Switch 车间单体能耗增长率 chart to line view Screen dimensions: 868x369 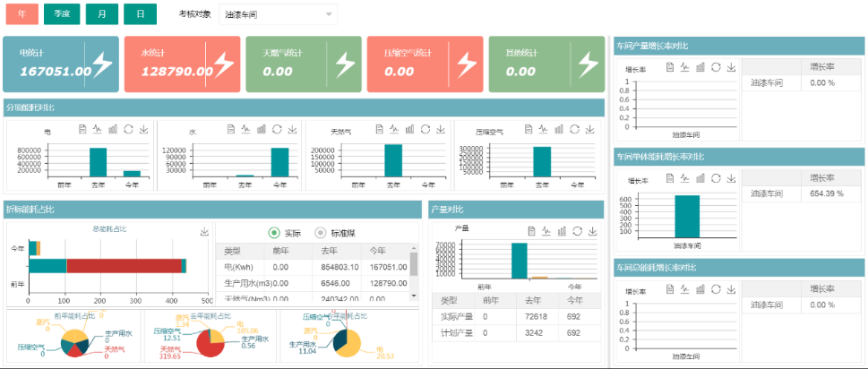683,179
